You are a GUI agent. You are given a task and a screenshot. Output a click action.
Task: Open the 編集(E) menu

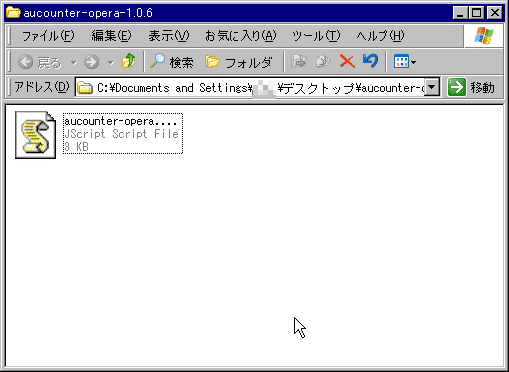pos(111,36)
